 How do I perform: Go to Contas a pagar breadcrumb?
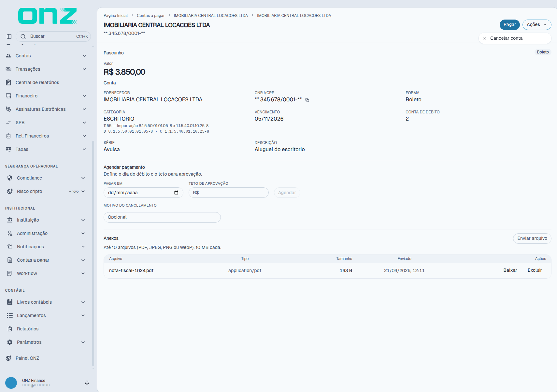click(150, 16)
